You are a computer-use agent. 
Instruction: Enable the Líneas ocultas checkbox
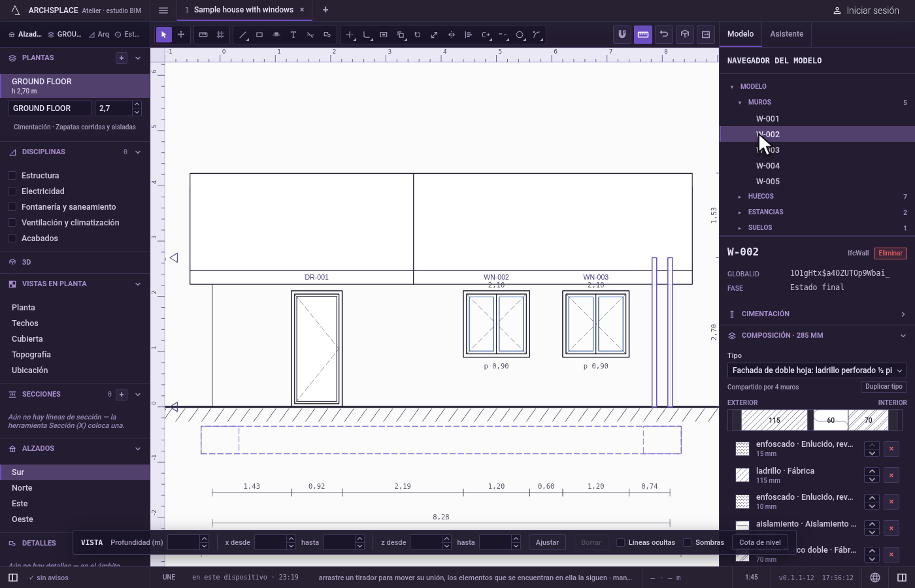(621, 542)
